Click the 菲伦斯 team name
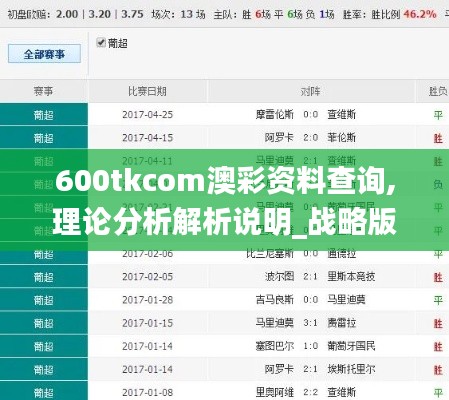This screenshot has width=449, height=400. [x=342, y=138]
